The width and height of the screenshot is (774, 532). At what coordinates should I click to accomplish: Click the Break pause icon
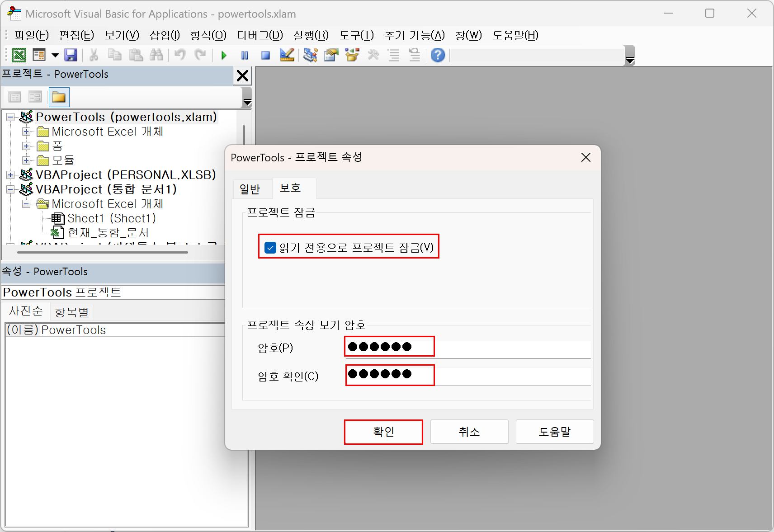click(x=245, y=55)
